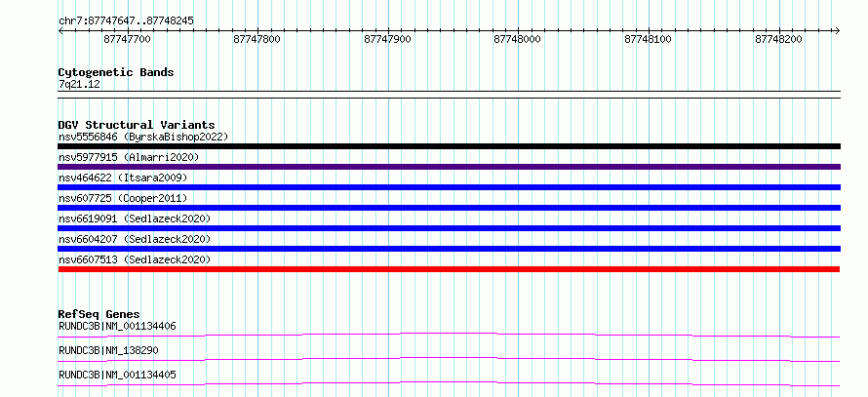Click the RUNDC3B|NM_001134405 gene label
The width and height of the screenshot is (868, 397).
117,375
